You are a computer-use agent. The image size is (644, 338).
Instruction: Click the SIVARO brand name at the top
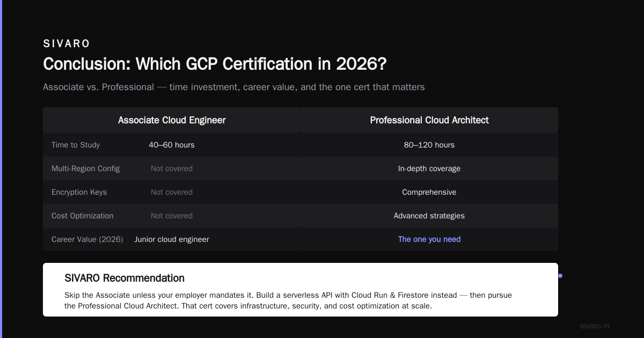pyautogui.click(x=67, y=44)
